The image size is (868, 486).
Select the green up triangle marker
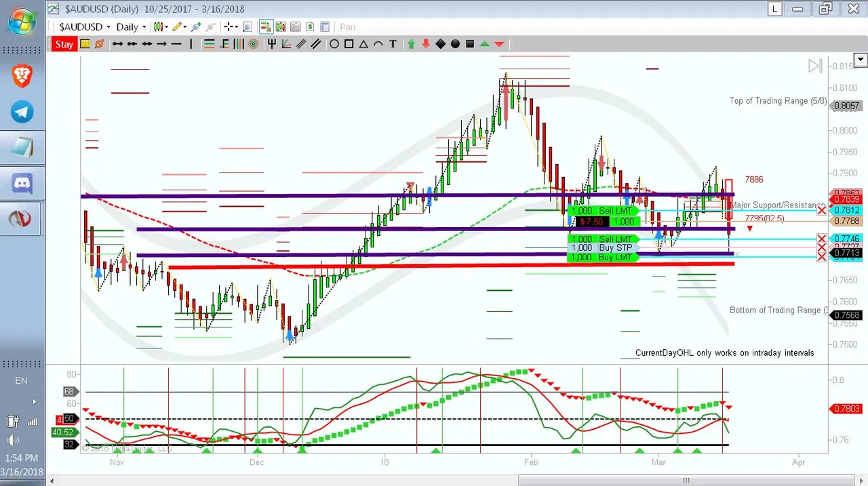(485, 44)
